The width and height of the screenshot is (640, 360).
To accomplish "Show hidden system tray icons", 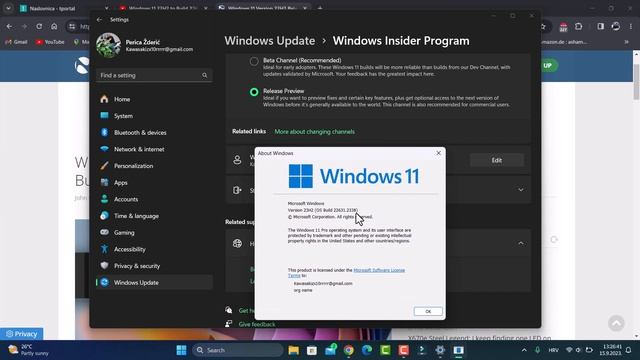I will 524,350.
